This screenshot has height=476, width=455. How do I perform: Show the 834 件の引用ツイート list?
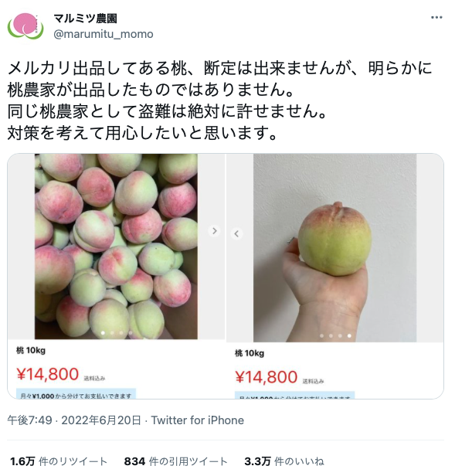[x=176, y=461]
